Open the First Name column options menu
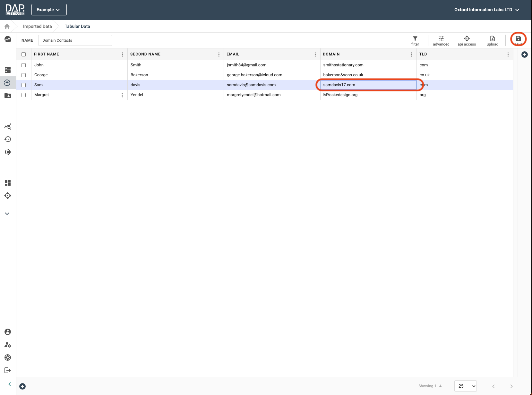 (122, 55)
